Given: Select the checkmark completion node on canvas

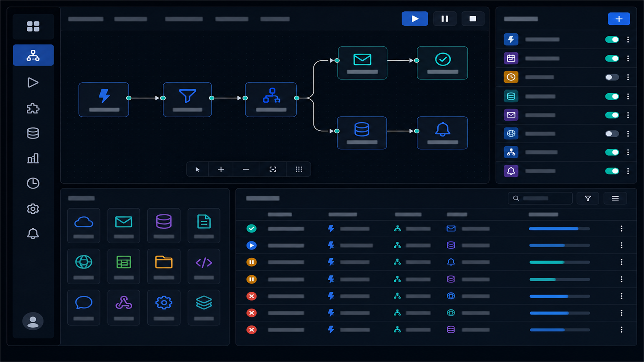Looking at the screenshot, I should (442, 63).
